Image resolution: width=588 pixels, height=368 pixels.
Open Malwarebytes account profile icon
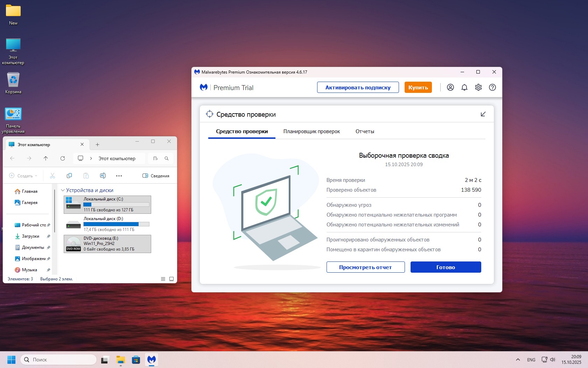coord(450,87)
